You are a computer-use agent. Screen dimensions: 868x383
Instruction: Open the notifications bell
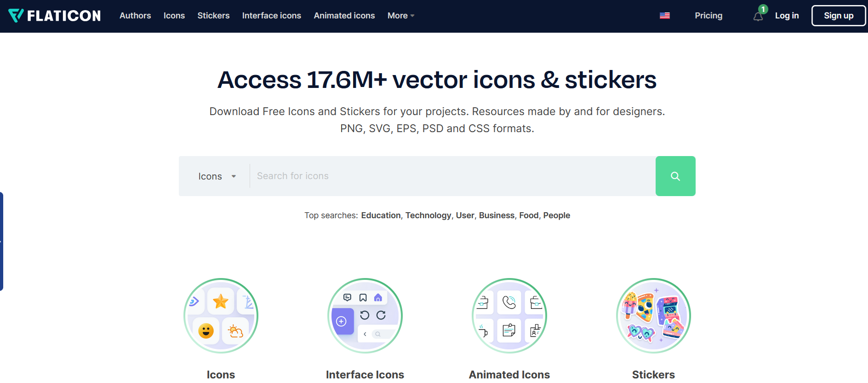click(x=758, y=17)
